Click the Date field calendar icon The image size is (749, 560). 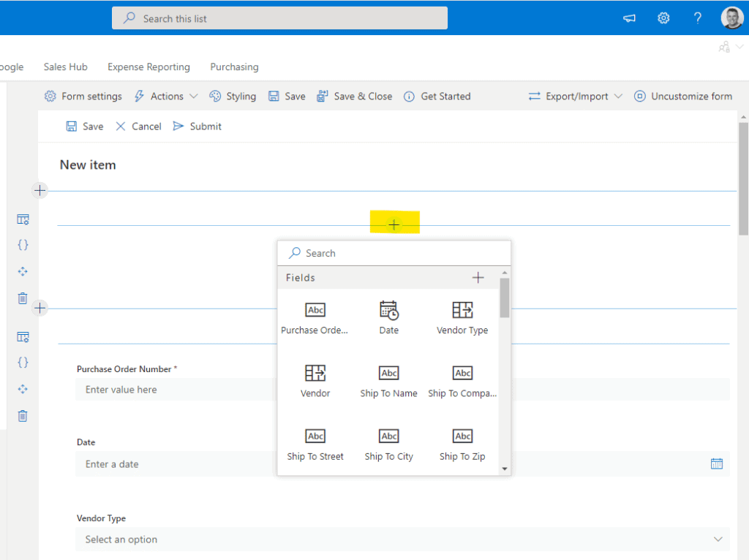tap(717, 463)
